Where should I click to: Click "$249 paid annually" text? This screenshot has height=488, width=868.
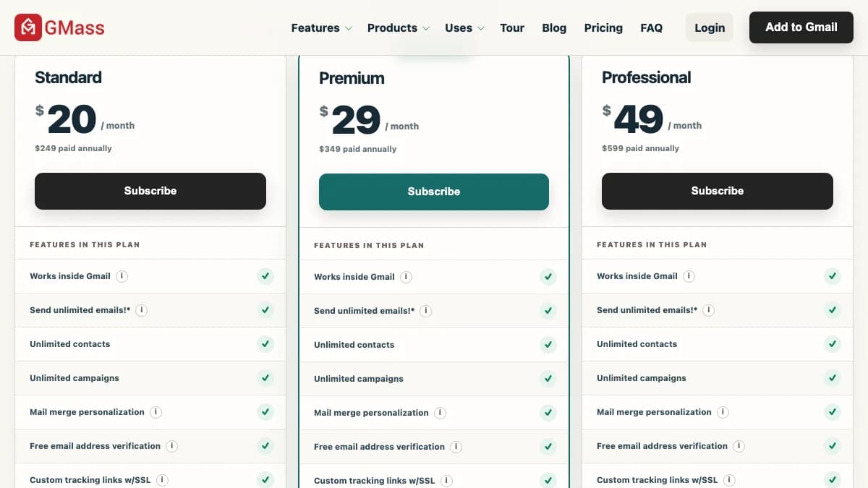pyautogui.click(x=73, y=148)
